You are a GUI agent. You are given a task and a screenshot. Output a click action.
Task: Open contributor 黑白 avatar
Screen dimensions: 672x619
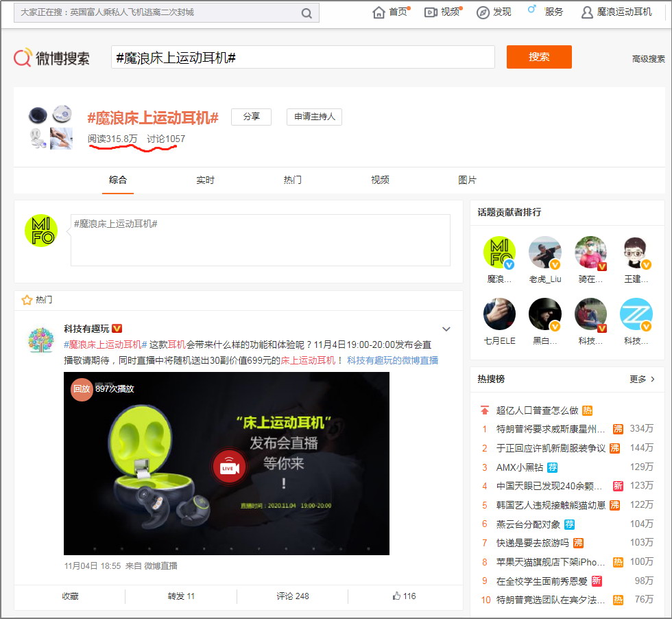(x=544, y=314)
